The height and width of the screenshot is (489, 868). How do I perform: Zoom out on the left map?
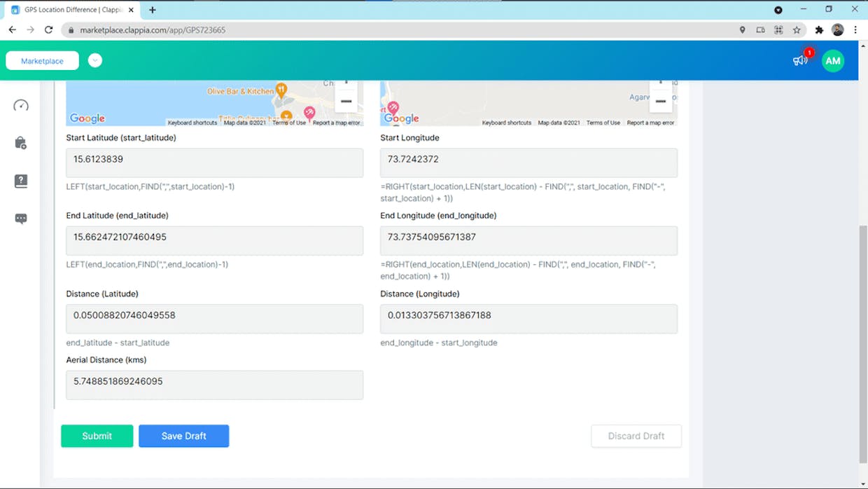(346, 102)
